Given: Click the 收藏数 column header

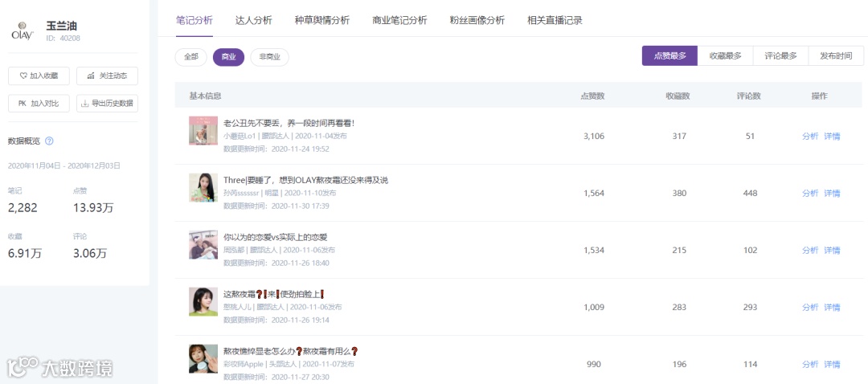Looking at the screenshot, I should coord(678,96).
